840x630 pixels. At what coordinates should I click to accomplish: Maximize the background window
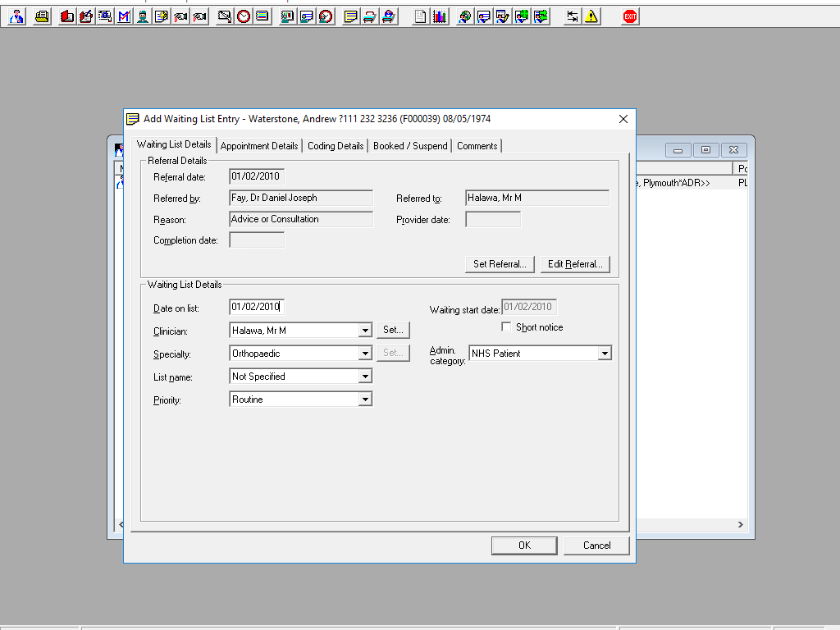pos(705,150)
